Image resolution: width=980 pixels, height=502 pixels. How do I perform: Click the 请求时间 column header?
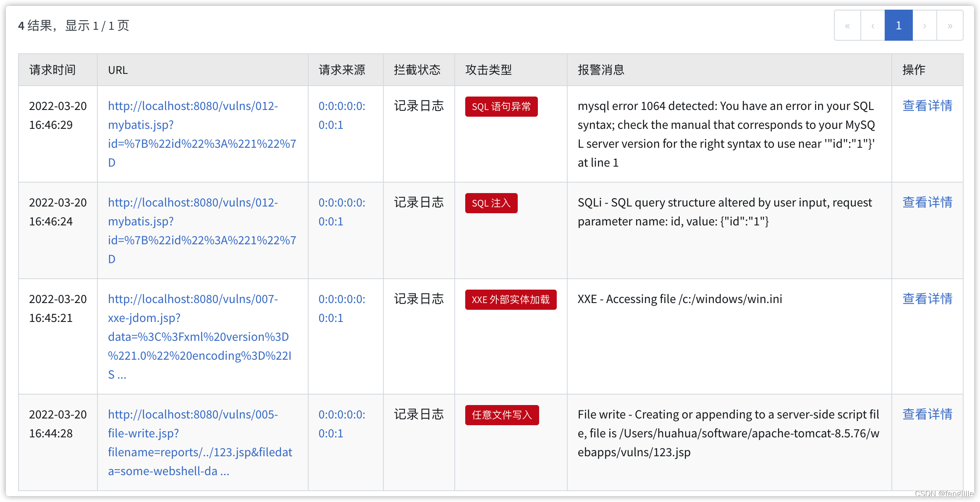click(52, 70)
